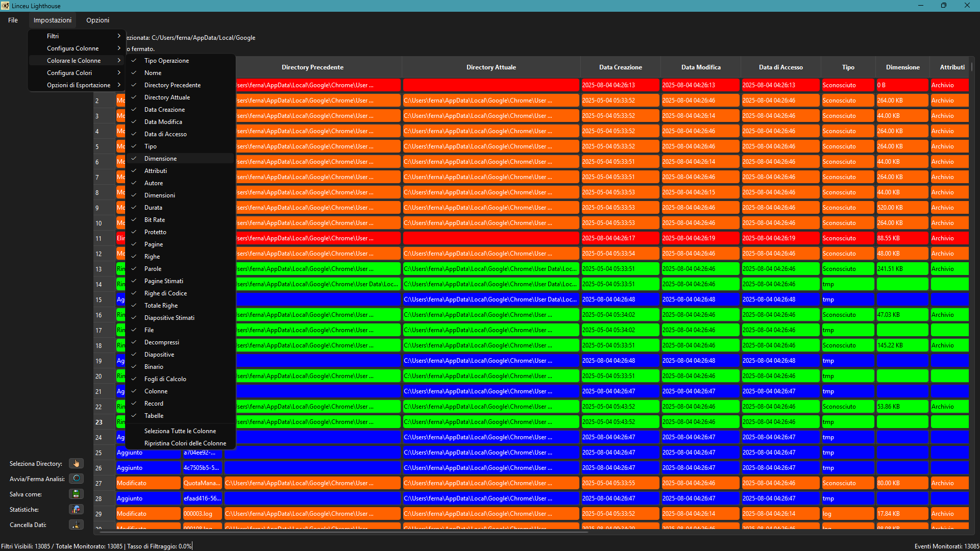The height and width of the screenshot is (551, 980).
Task: Click Seleziona Tutte le Colonne
Action: coord(180,431)
